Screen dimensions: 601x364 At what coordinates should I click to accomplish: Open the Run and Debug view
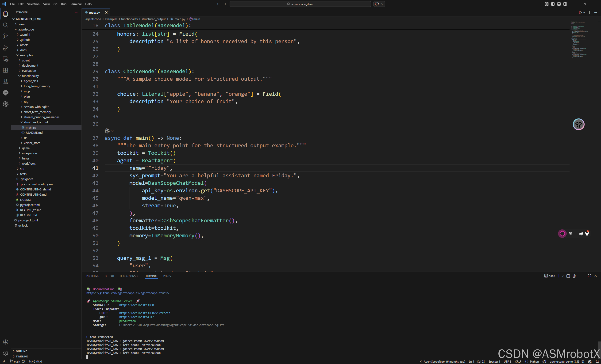point(5,48)
